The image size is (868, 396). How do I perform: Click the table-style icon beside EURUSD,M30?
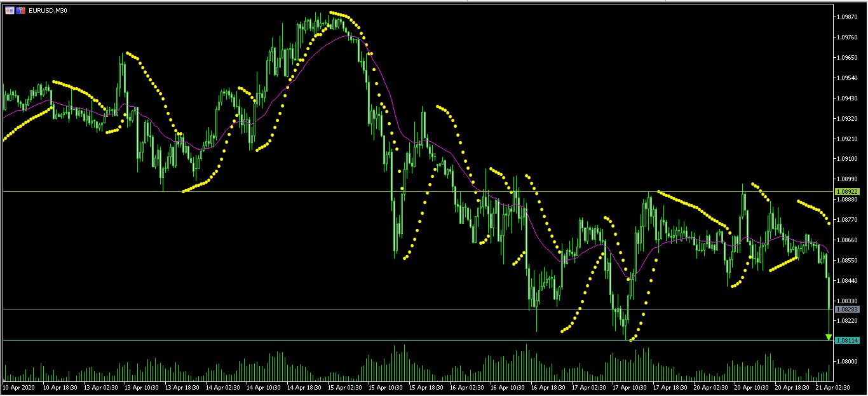click(10, 11)
